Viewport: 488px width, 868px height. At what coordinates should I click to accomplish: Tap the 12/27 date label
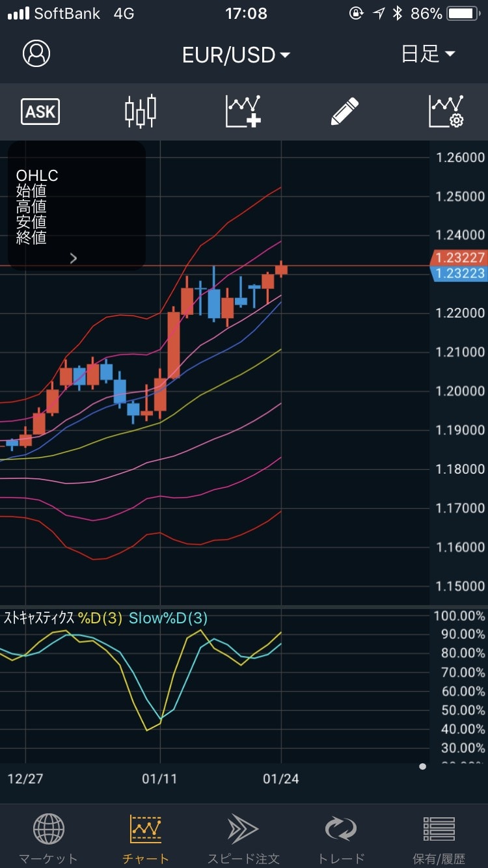(25, 778)
